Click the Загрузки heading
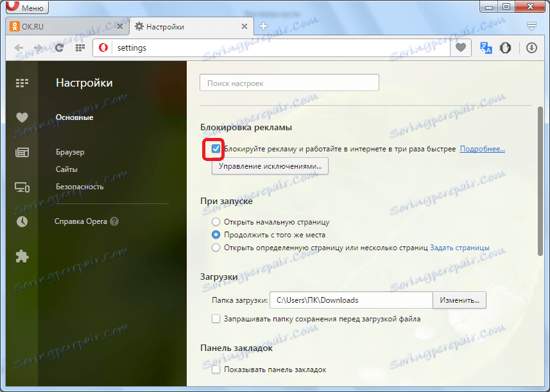This screenshot has width=550, height=392. coord(219,277)
